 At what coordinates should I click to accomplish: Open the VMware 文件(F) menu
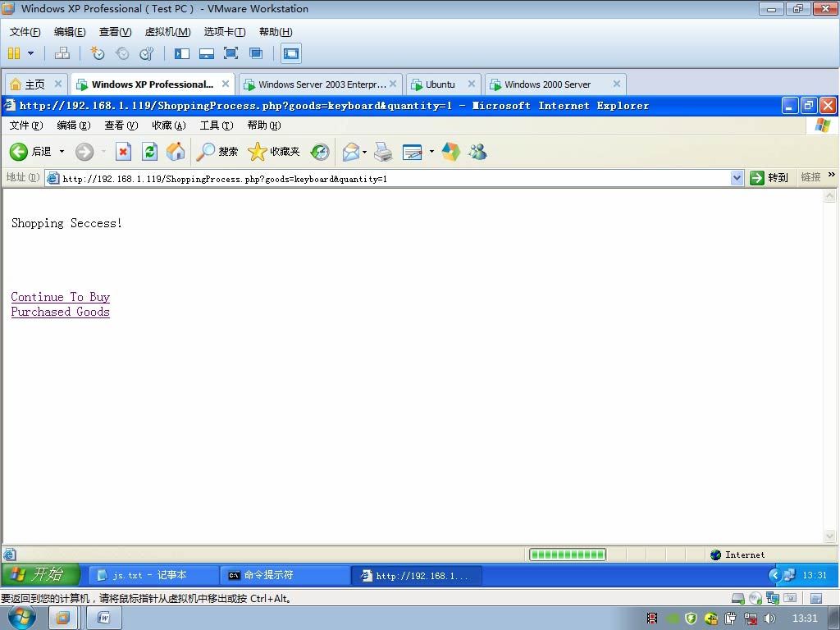tap(25, 32)
